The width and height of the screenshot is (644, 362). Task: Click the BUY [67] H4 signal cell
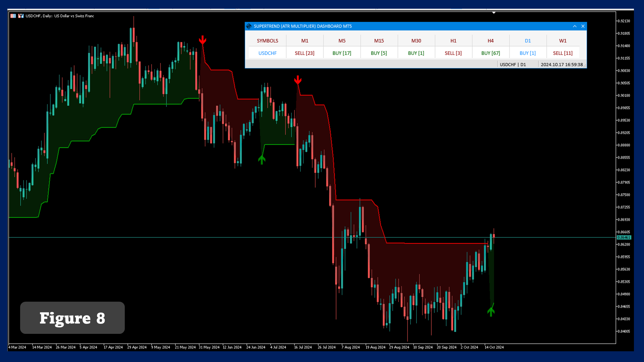coord(490,53)
